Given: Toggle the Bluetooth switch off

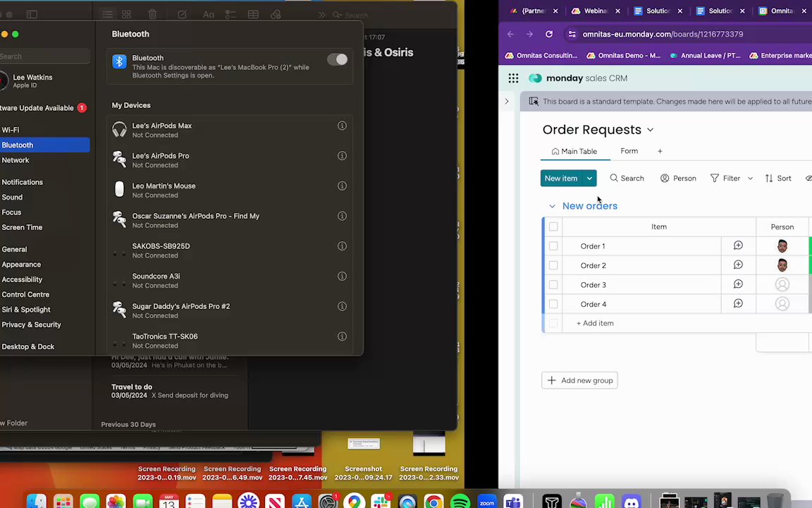Looking at the screenshot, I should tap(337, 59).
